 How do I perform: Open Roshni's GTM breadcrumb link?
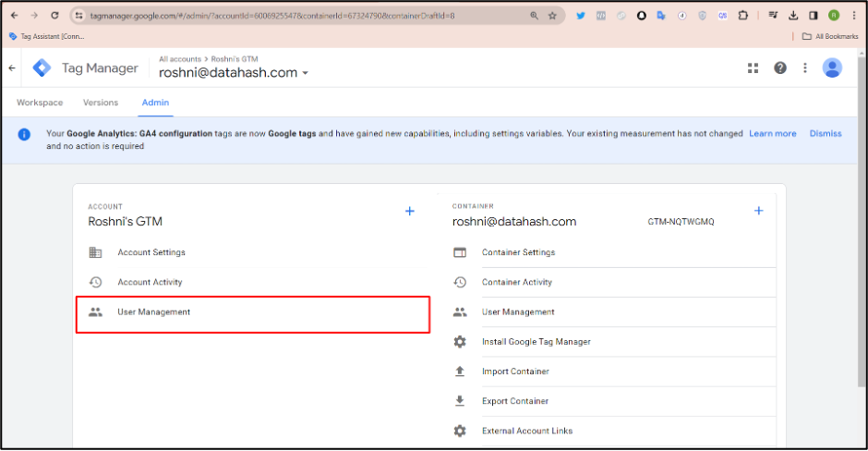pos(235,59)
